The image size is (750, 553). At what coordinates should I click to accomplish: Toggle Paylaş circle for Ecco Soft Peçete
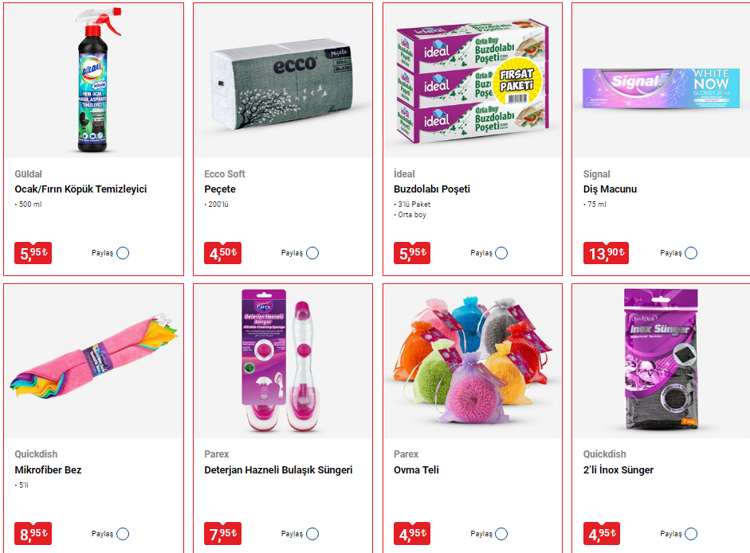click(x=312, y=253)
